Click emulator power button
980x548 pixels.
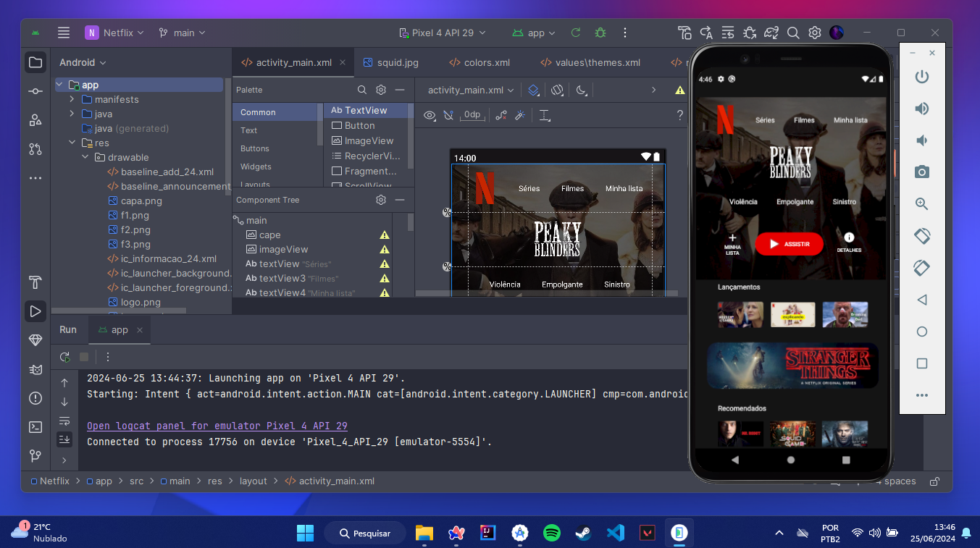(922, 77)
